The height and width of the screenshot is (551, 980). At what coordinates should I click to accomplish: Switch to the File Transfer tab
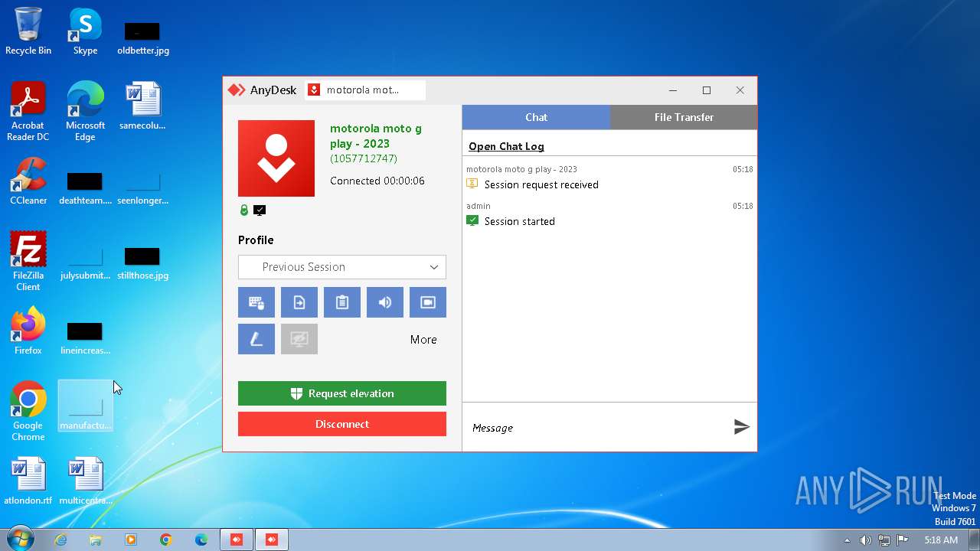point(684,117)
